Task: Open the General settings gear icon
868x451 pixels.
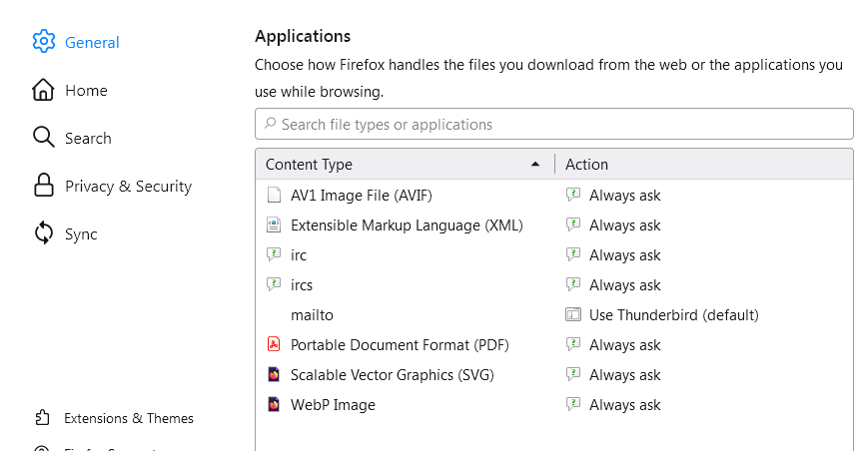Action: (x=44, y=42)
